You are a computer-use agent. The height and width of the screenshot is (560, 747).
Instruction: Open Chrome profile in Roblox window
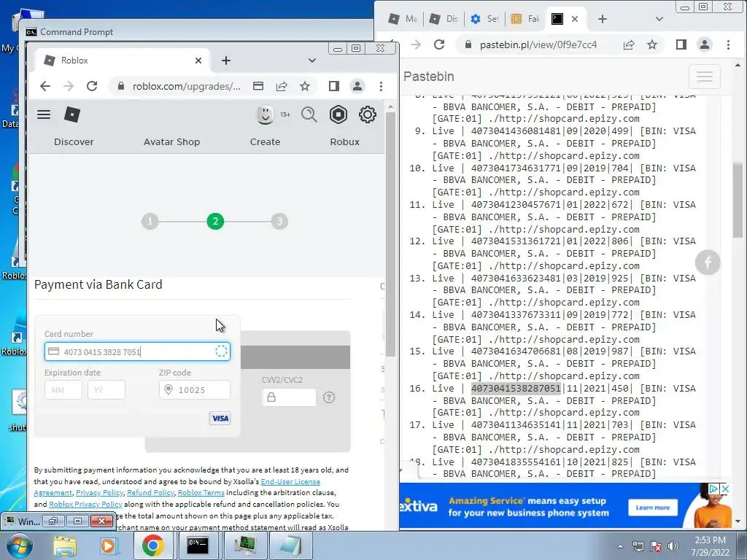pos(357,86)
